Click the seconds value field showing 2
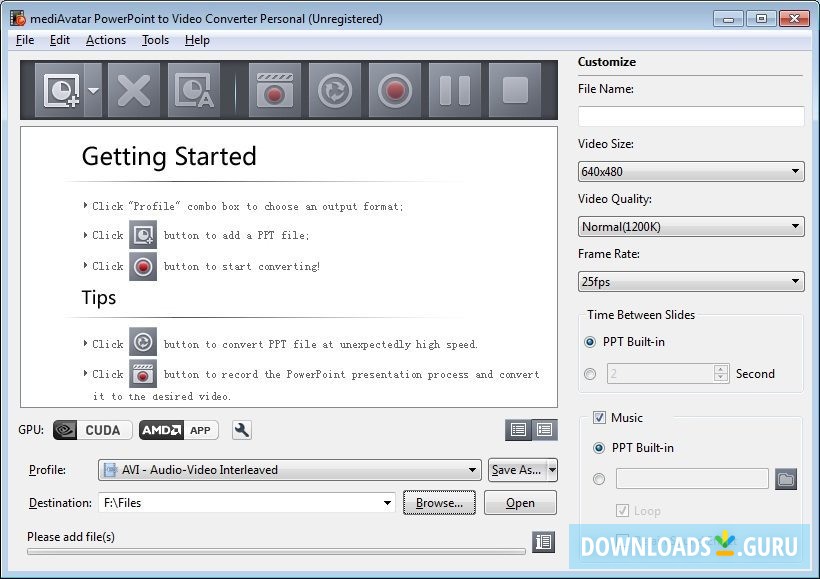The image size is (820, 579). point(660,373)
